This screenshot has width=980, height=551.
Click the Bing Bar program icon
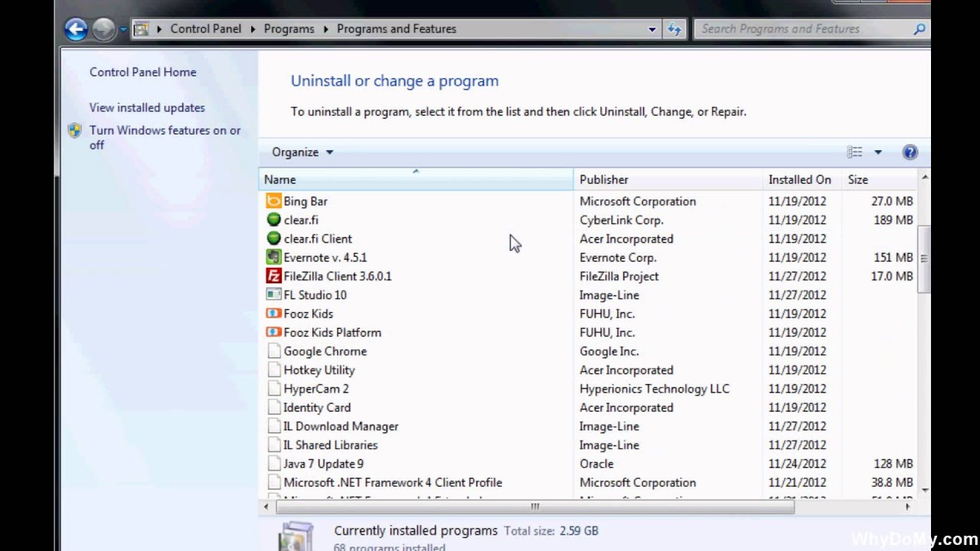273,201
